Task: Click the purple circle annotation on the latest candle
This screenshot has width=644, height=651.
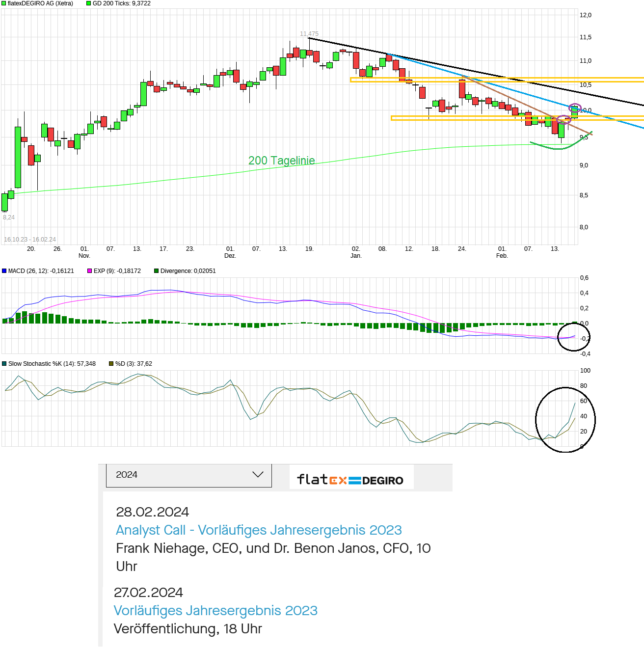Action: [575, 108]
